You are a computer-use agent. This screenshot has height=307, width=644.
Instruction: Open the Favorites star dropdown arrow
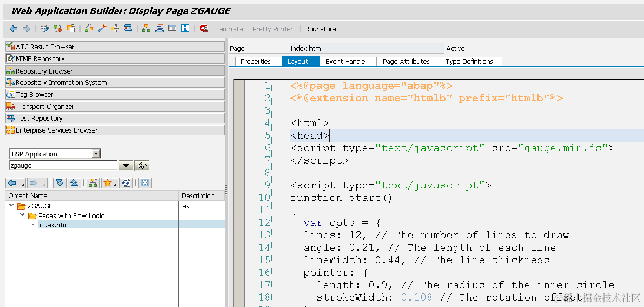pos(115,184)
